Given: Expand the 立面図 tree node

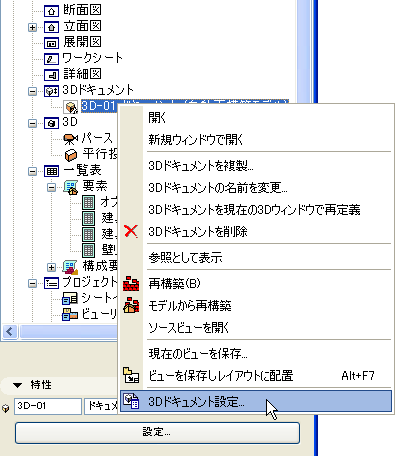Looking at the screenshot, I should pos(32,27).
